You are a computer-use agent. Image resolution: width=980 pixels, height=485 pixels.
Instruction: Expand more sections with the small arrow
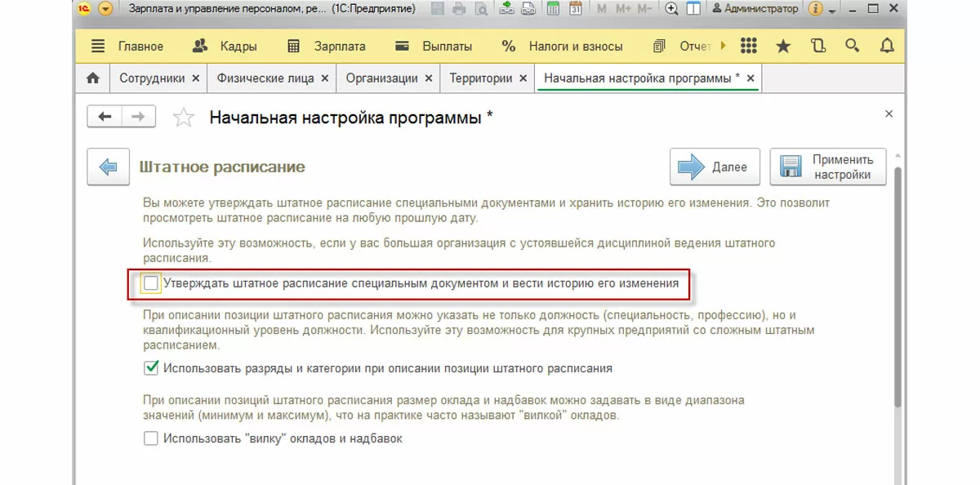[724, 47]
